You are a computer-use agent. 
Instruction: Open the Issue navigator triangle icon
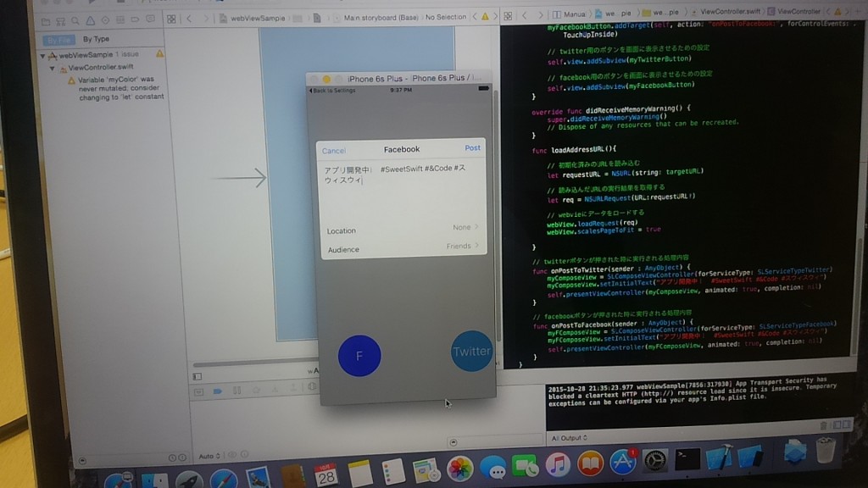click(x=90, y=21)
